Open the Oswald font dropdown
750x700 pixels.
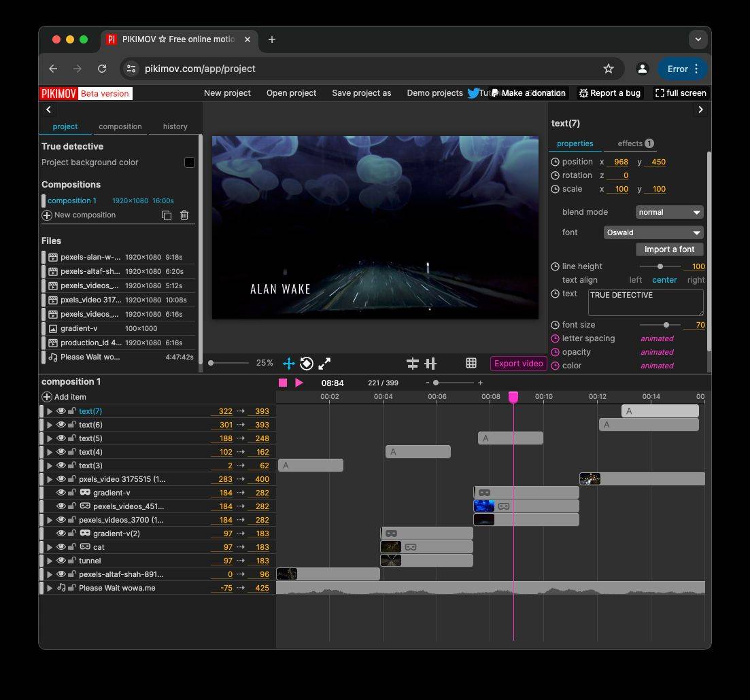[653, 232]
